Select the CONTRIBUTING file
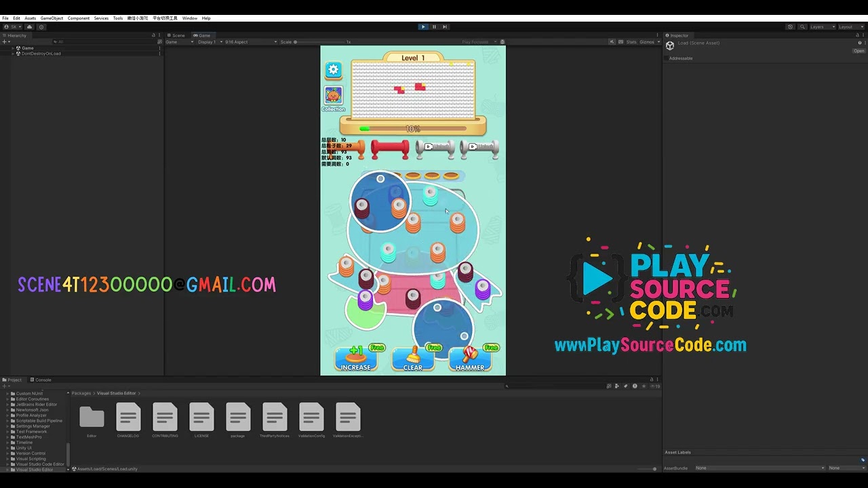The image size is (868, 488). pyautogui.click(x=165, y=420)
